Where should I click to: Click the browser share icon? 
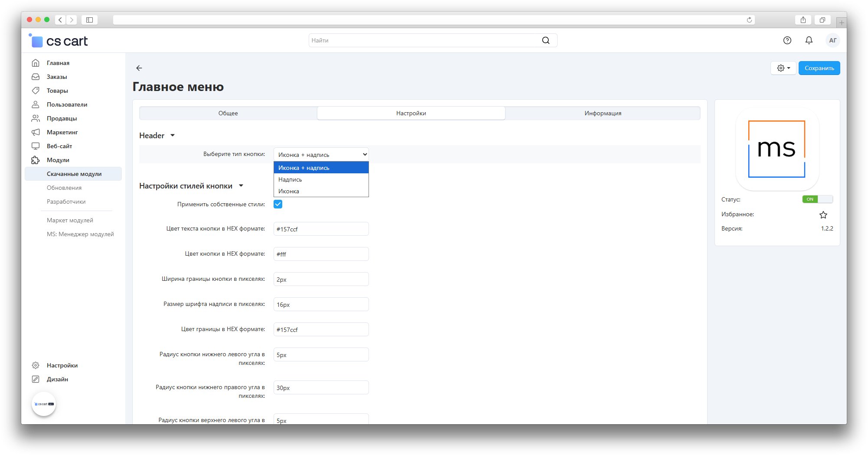pyautogui.click(x=803, y=20)
